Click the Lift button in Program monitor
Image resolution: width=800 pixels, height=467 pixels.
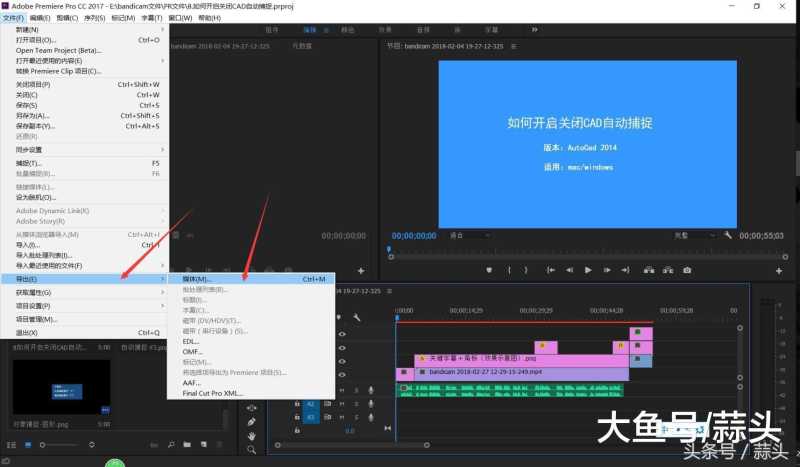click(649, 270)
